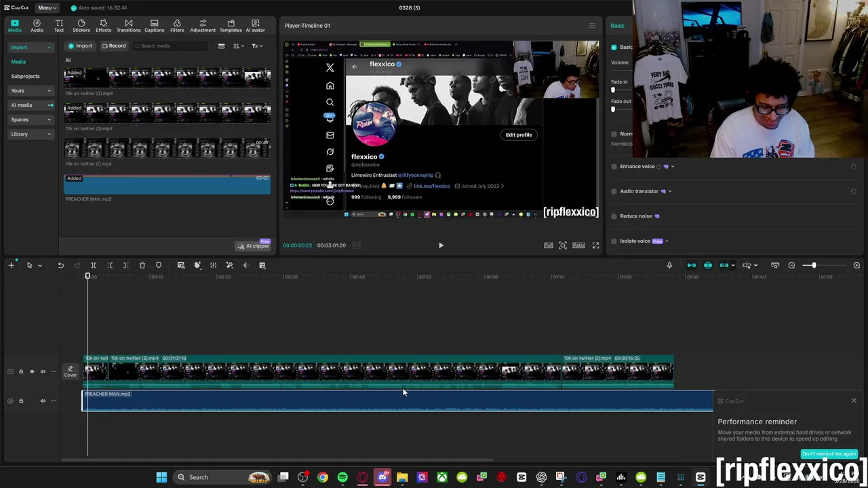
Task: Switch to the Basic properties tab
Action: coord(617,26)
